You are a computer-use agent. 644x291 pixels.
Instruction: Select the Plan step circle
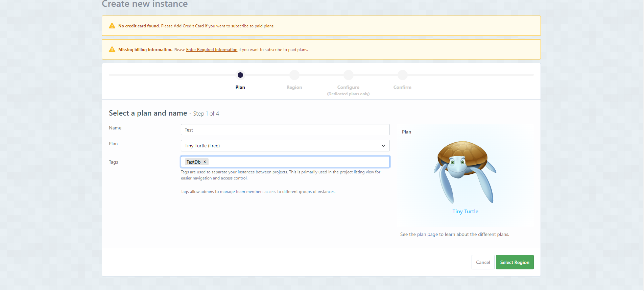point(240,75)
